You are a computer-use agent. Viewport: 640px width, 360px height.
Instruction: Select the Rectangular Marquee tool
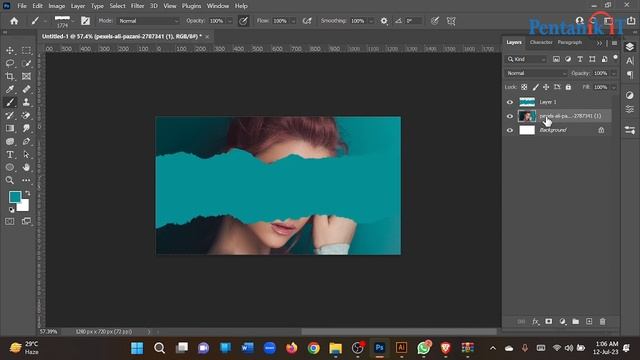click(26, 50)
